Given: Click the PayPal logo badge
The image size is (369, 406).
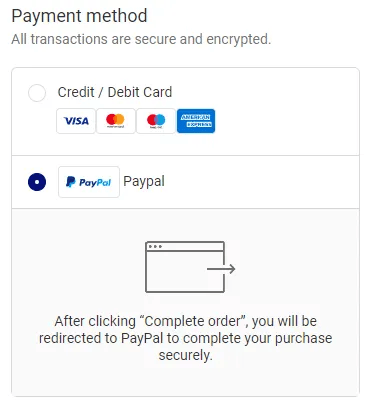Looking at the screenshot, I should [x=89, y=182].
